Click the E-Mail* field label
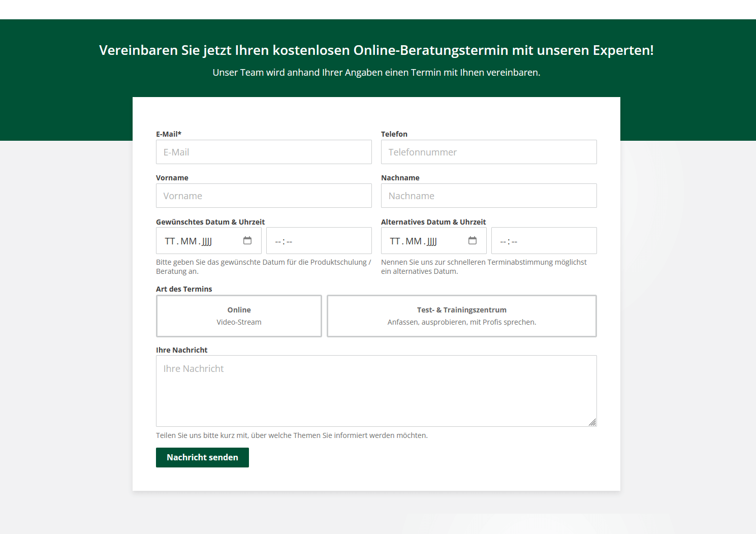The height and width of the screenshot is (534, 756). point(169,134)
